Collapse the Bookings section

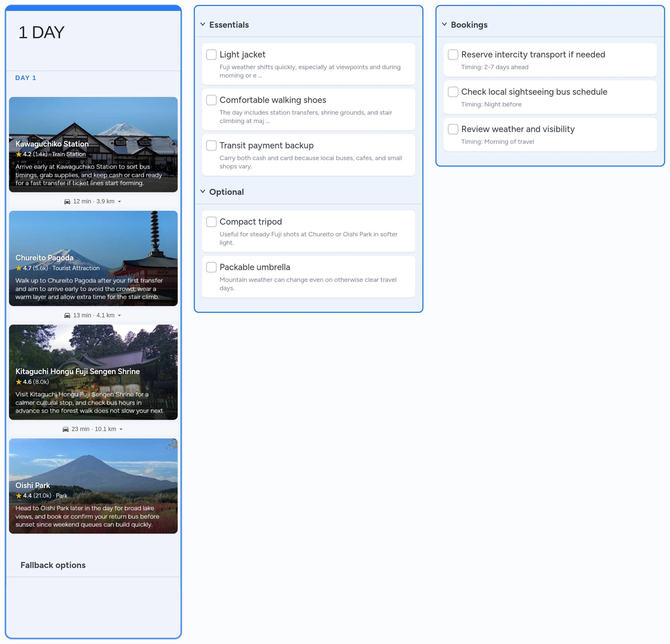tap(444, 24)
